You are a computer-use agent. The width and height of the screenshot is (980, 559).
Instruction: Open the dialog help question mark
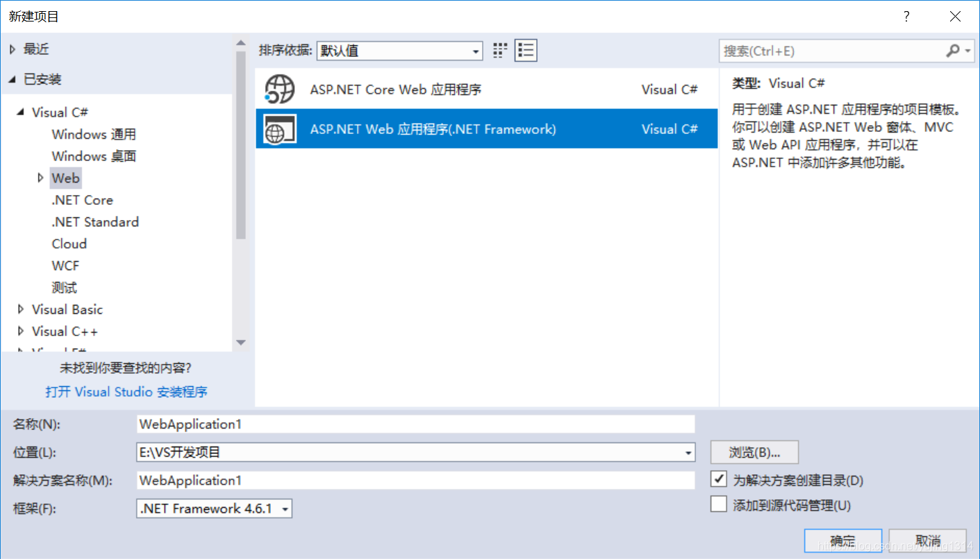(x=906, y=17)
